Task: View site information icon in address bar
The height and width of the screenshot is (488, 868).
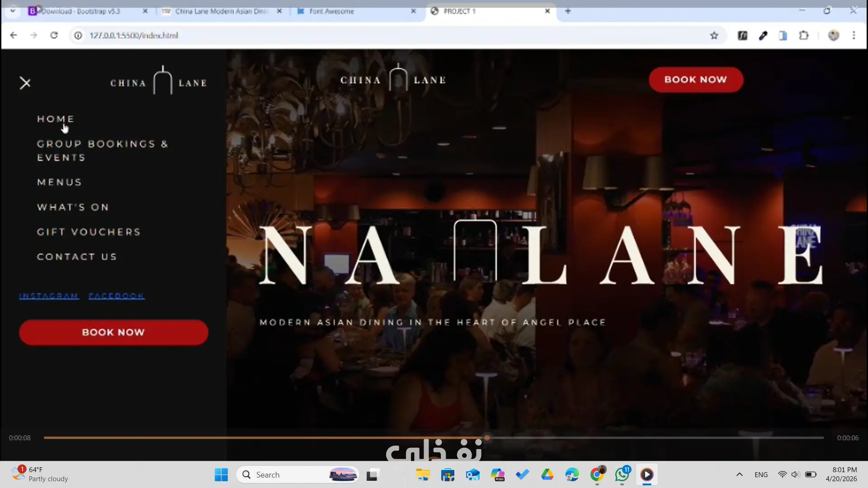Action: point(78,35)
